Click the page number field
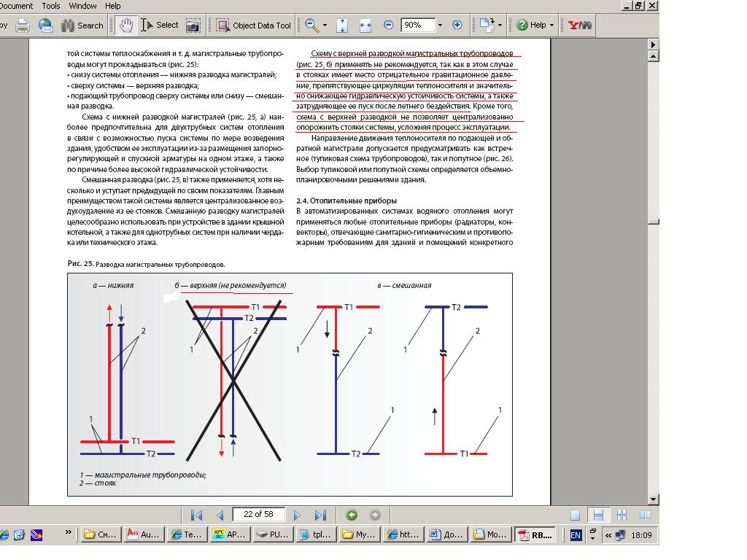Viewport: 747px width, 560px height. tap(258, 515)
